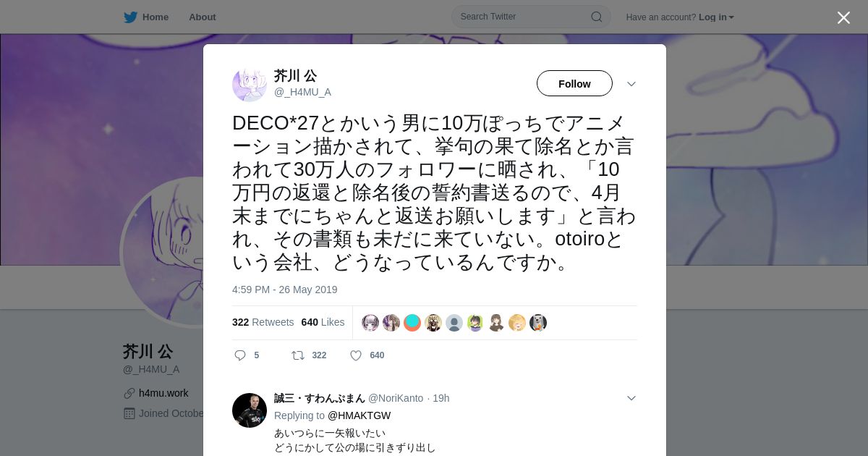This screenshot has width=868, height=456.
Task: Click the reply speech bubble icon
Action: click(x=240, y=355)
